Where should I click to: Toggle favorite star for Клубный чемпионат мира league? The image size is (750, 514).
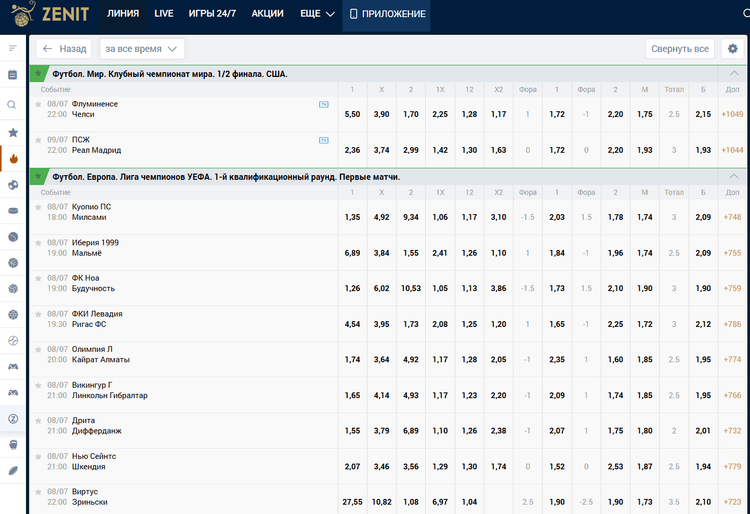[x=39, y=74]
